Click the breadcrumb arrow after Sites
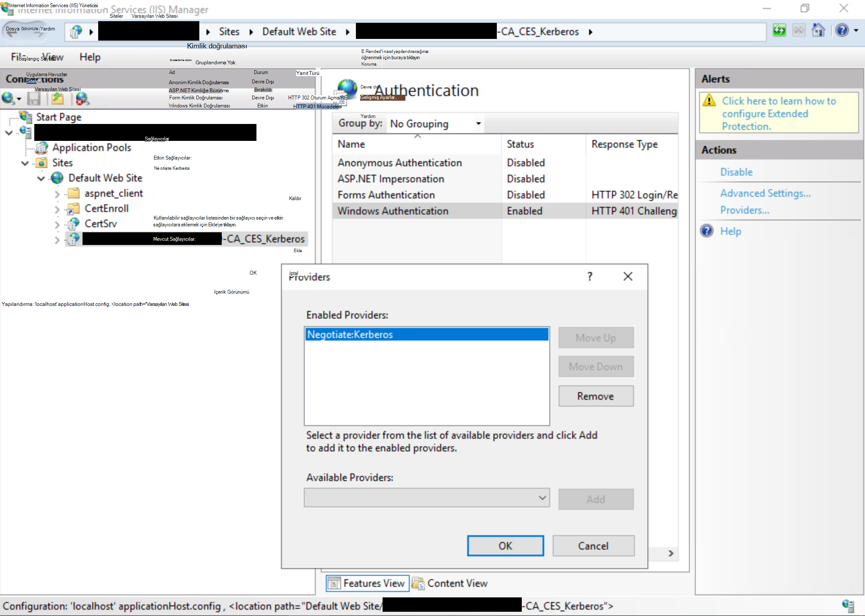Screen dimensions: 865x616 coord(251,32)
